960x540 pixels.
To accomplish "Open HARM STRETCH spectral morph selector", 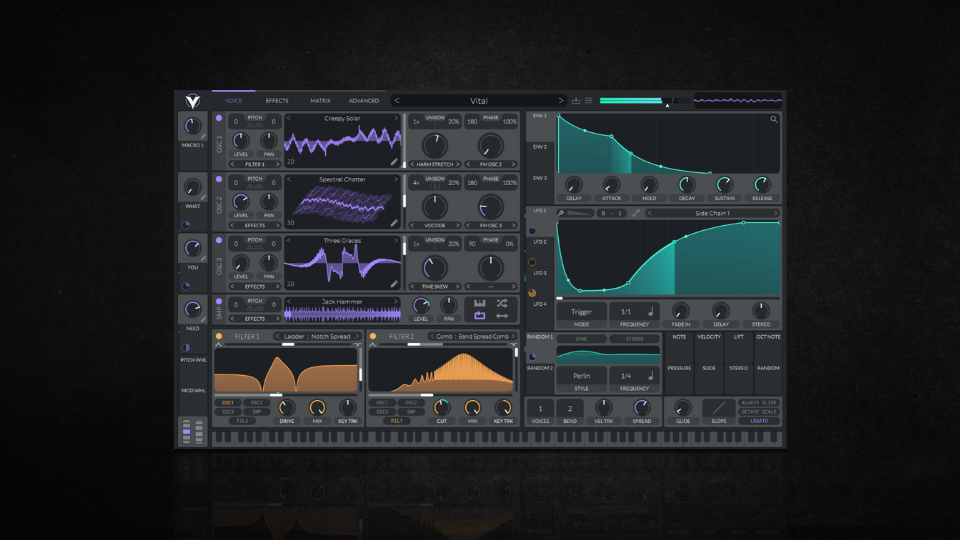I will click(435, 164).
